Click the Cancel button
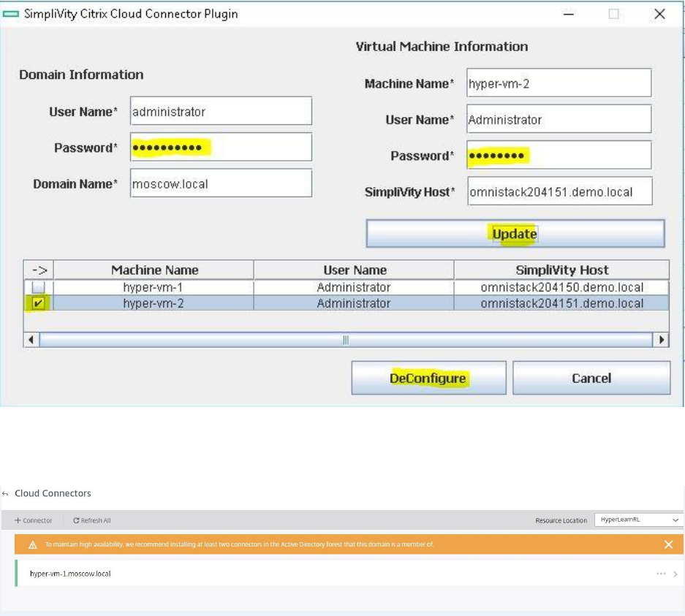The height and width of the screenshot is (616, 685). [591, 378]
